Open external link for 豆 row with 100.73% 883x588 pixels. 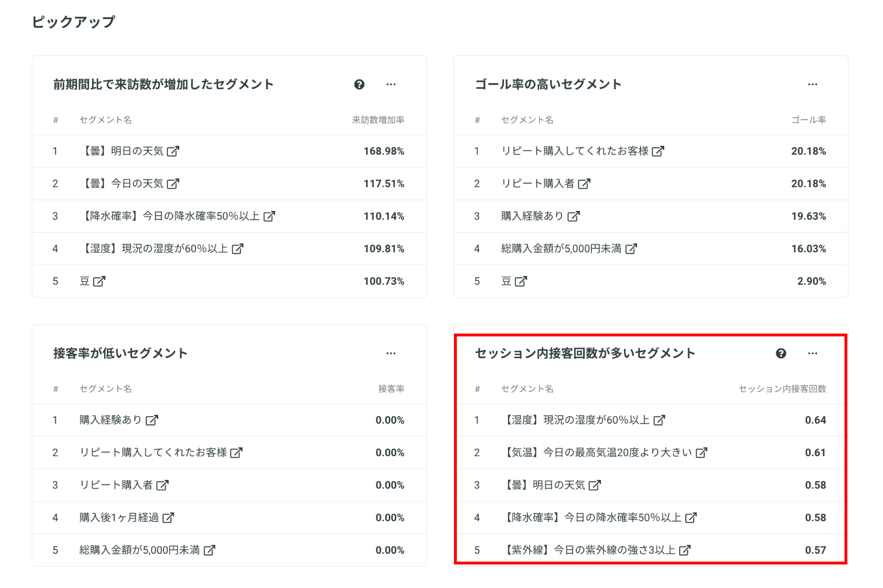(99, 281)
